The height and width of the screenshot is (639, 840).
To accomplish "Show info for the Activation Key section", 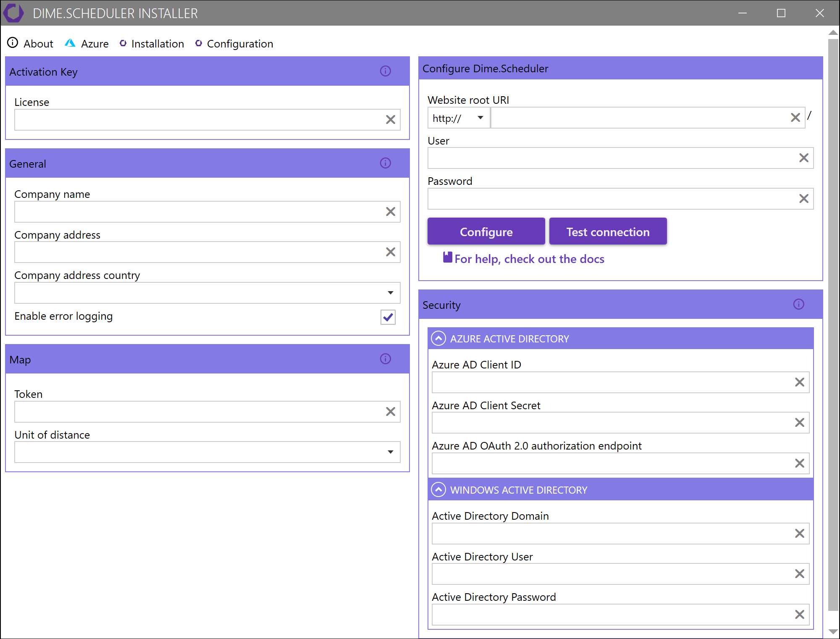I will click(386, 71).
